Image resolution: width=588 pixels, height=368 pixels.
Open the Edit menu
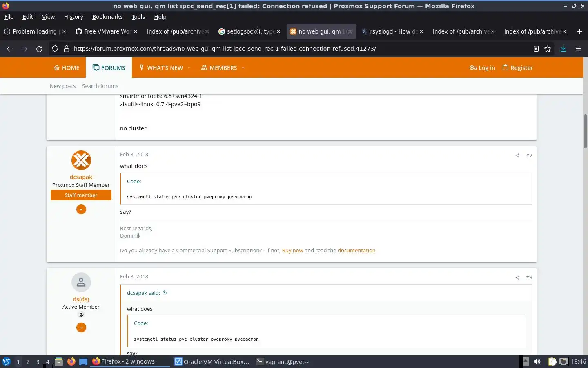(28, 17)
